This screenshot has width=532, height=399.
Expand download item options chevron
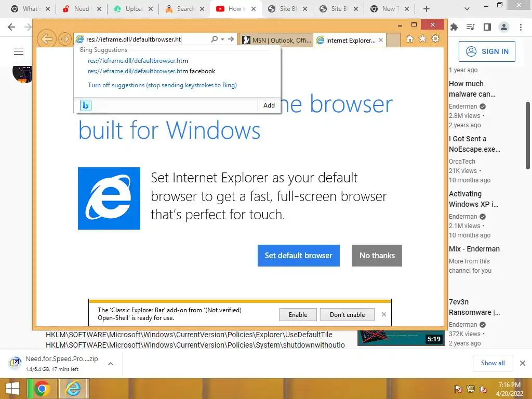(111, 363)
